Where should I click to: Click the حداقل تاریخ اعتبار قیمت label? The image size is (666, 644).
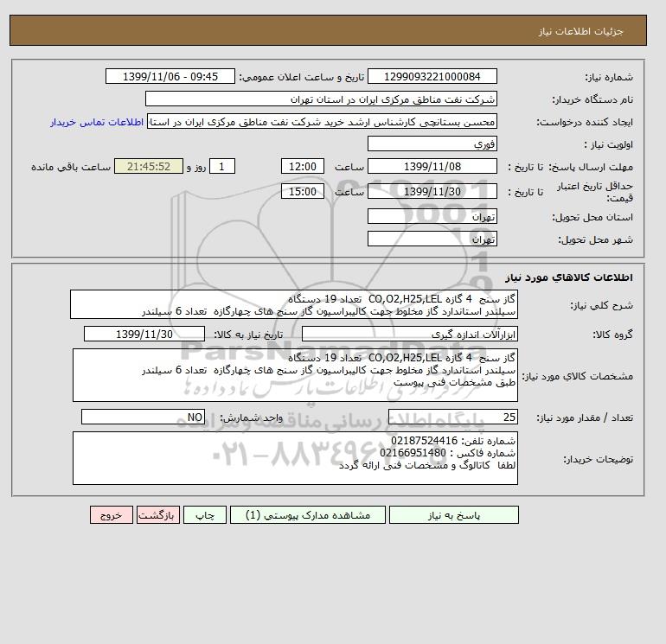coord(595,192)
